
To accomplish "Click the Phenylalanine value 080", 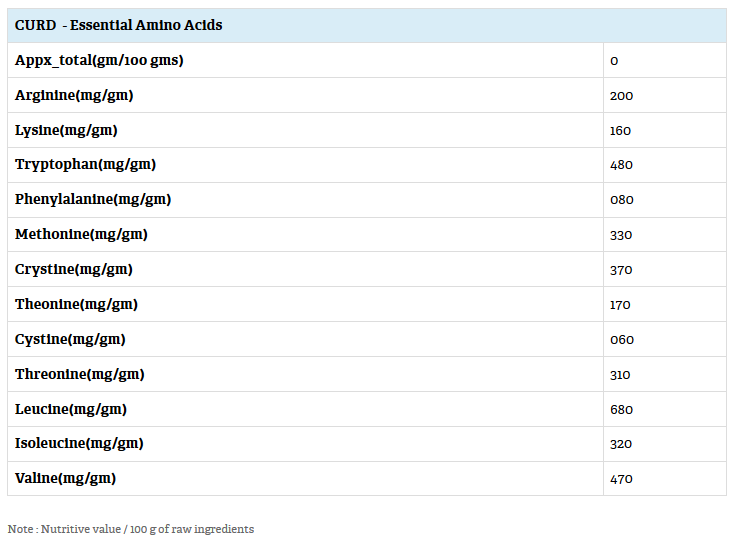I will click(621, 200).
